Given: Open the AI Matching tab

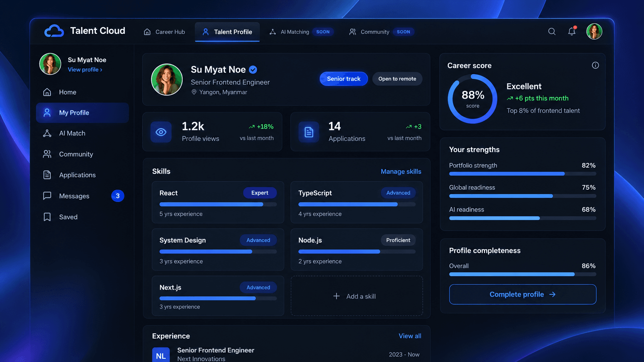Looking at the screenshot, I should (x=301, y=32).
